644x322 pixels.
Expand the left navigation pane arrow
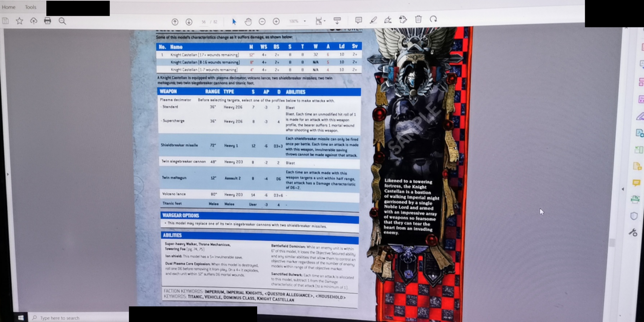tap(8, 175)
